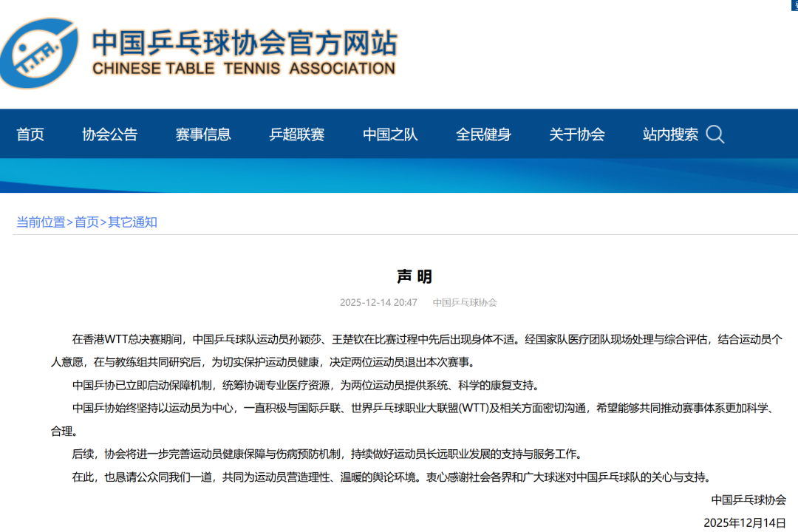Click the gray 中国乒乓球协会 source label under the title
The image size is (798, 532).
click(x=465, y=302)
